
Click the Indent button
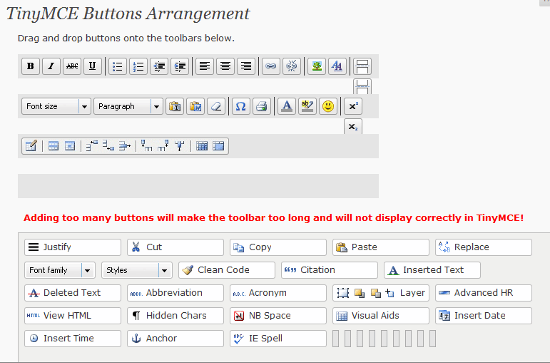(x=180, y=66)
